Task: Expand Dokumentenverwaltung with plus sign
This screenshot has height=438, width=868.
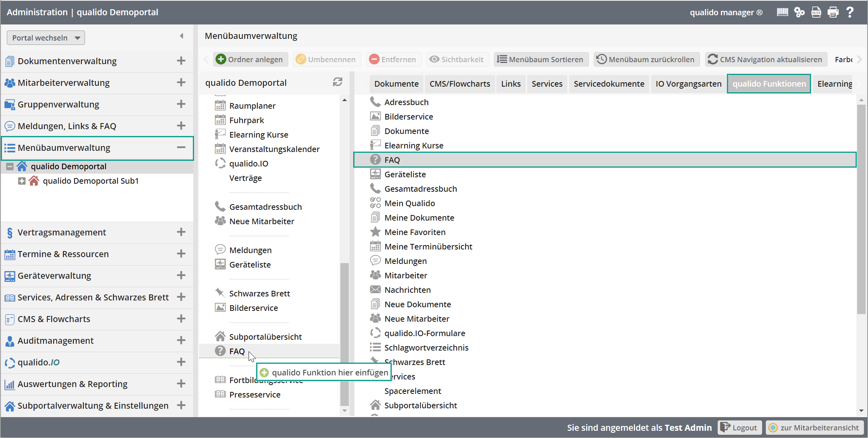Action: 181,61
